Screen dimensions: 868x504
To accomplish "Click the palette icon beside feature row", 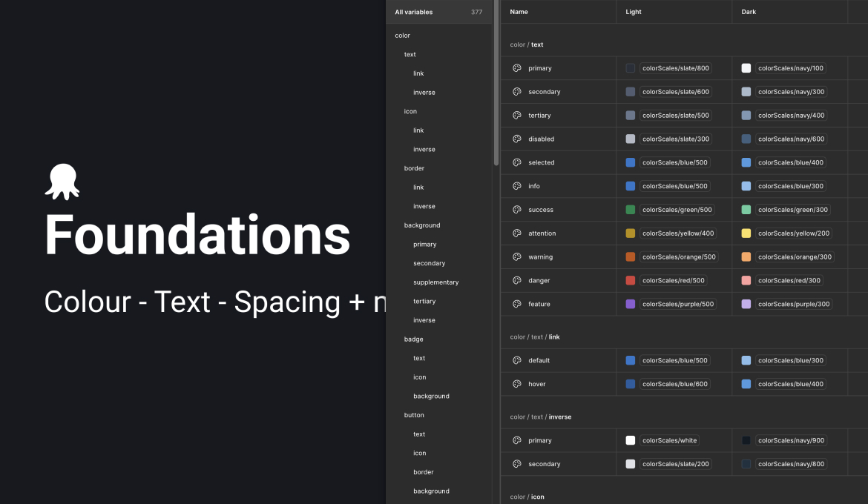I will coord(517,304).
